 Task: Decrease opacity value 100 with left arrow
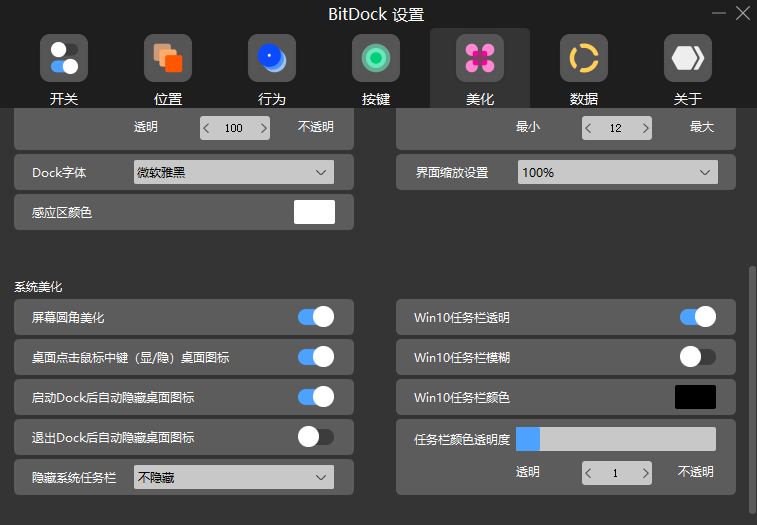(x=207, y=128)
